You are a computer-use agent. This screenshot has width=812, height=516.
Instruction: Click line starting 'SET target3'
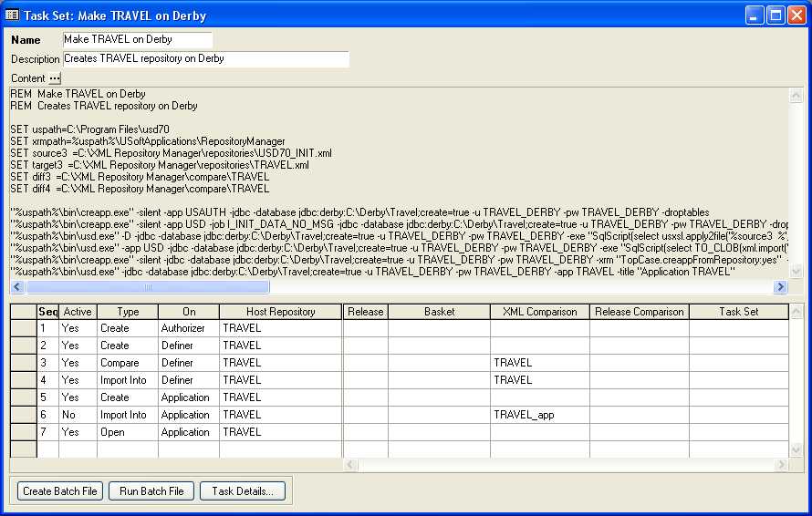(160, 165)
